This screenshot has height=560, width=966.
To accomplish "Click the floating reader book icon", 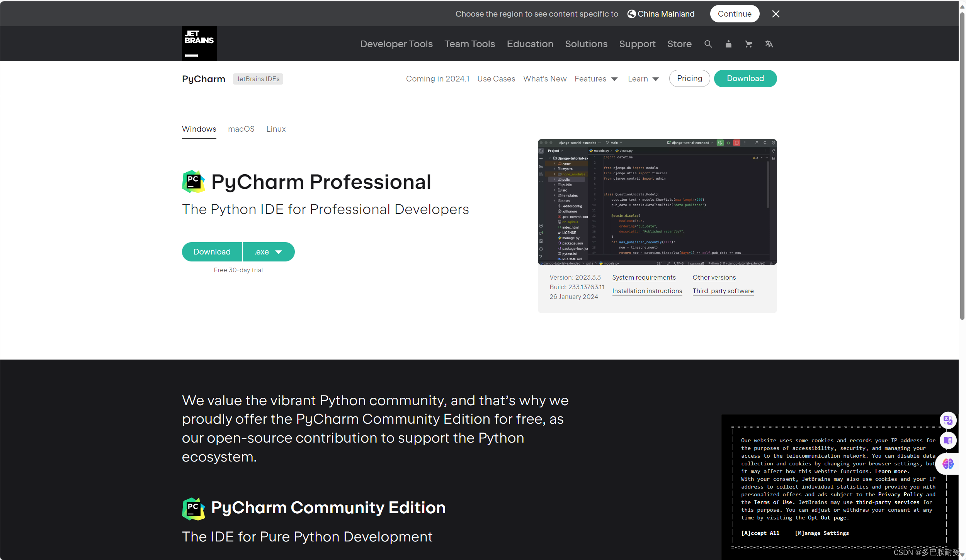I will coord(948,441).
